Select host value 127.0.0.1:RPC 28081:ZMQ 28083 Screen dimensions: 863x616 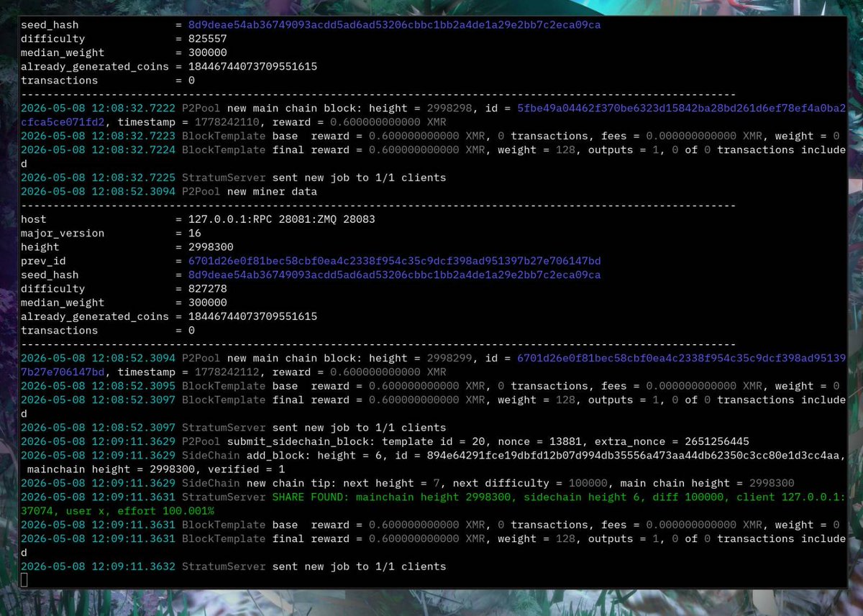[281, 219]
